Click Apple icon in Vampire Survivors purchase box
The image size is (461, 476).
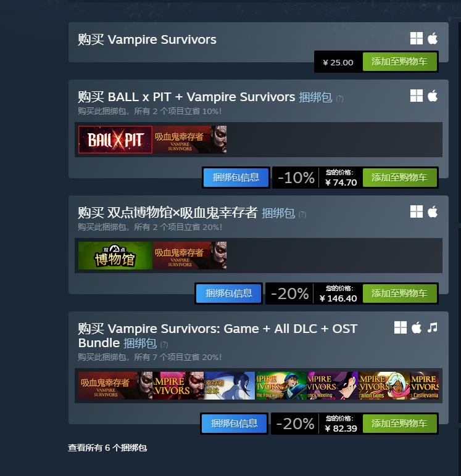click(x=433, y=39)
